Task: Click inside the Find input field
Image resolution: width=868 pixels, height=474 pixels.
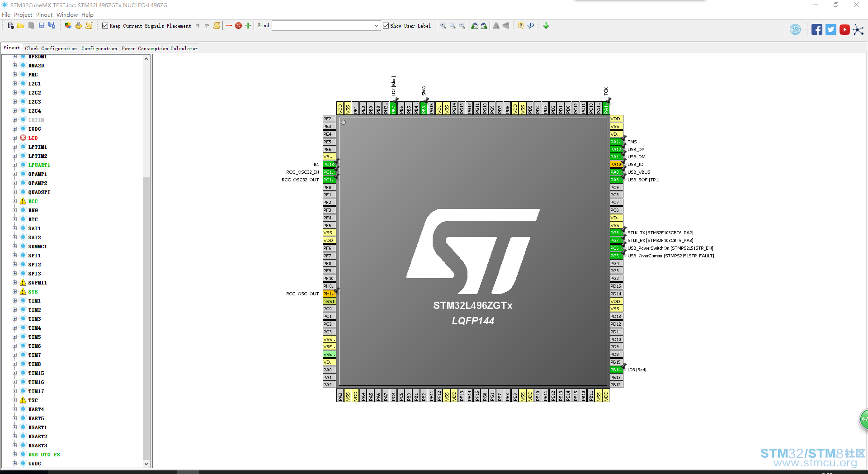Action: click(323, 26)
